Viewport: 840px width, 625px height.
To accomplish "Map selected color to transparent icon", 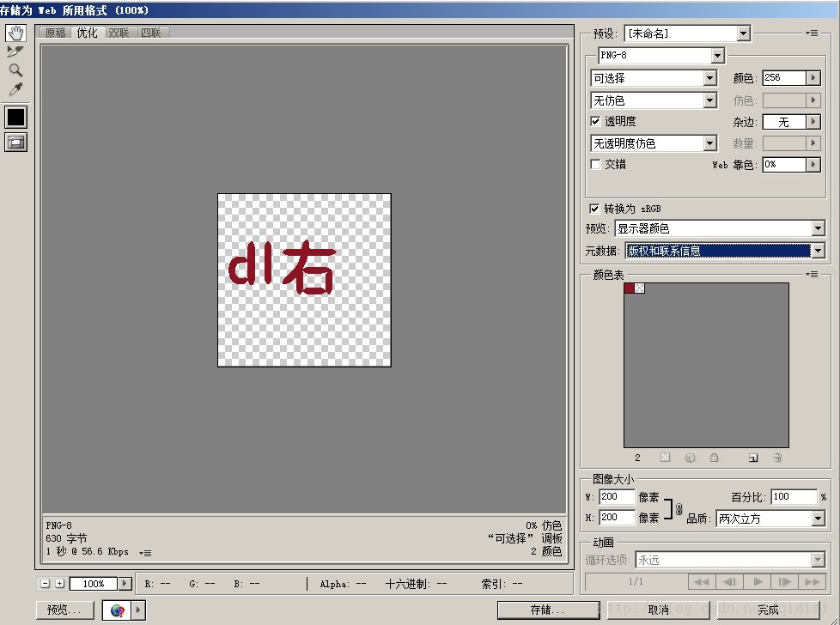I will (665, 458).
